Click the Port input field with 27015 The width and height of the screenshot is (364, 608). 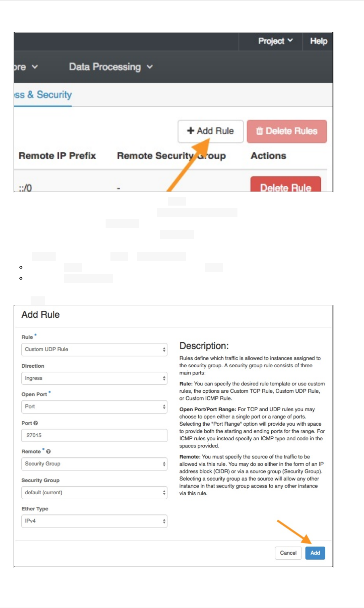[94, 435]
